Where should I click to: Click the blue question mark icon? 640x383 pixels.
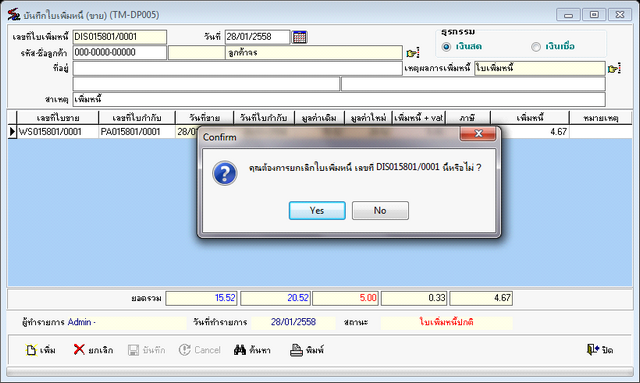pos(224,173)
